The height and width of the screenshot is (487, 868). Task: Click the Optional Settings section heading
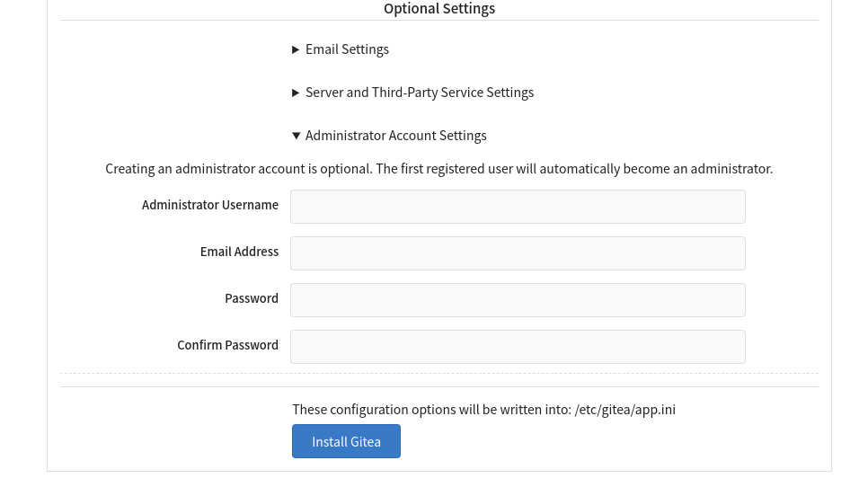(438, 9)
